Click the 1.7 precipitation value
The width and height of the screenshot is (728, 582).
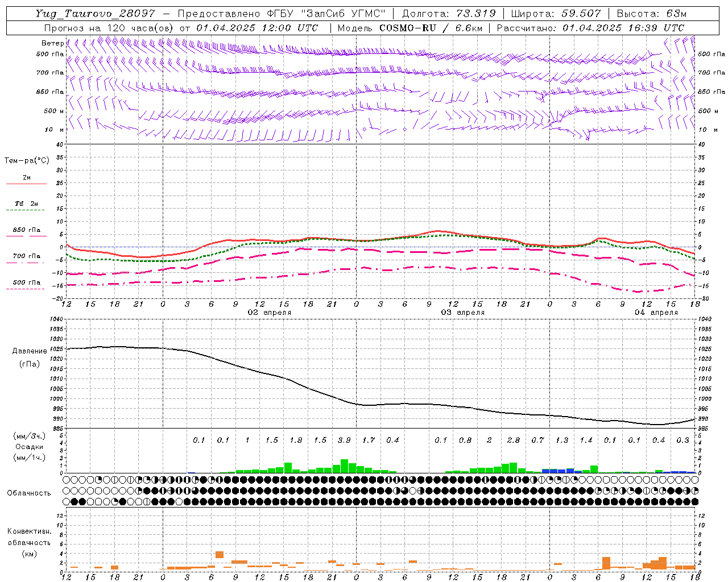369,440
